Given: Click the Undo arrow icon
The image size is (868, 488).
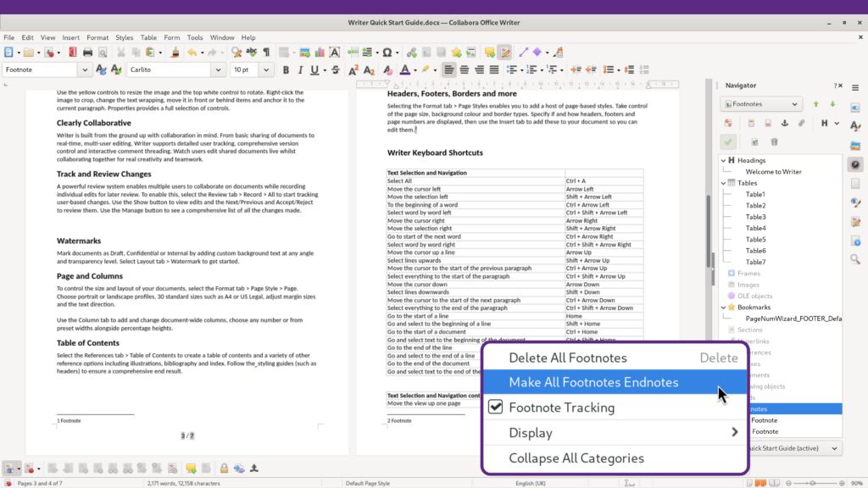Looking at the screenshot, I should pos(192,53).
